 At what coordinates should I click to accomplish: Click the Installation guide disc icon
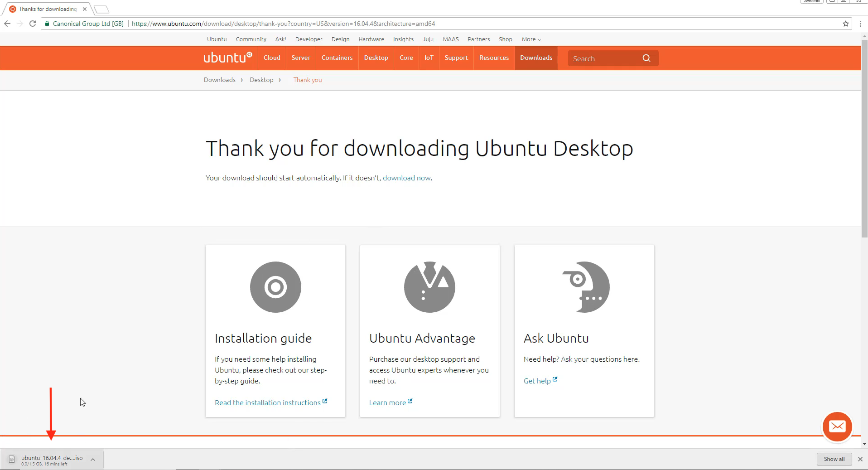click(275, 287)
